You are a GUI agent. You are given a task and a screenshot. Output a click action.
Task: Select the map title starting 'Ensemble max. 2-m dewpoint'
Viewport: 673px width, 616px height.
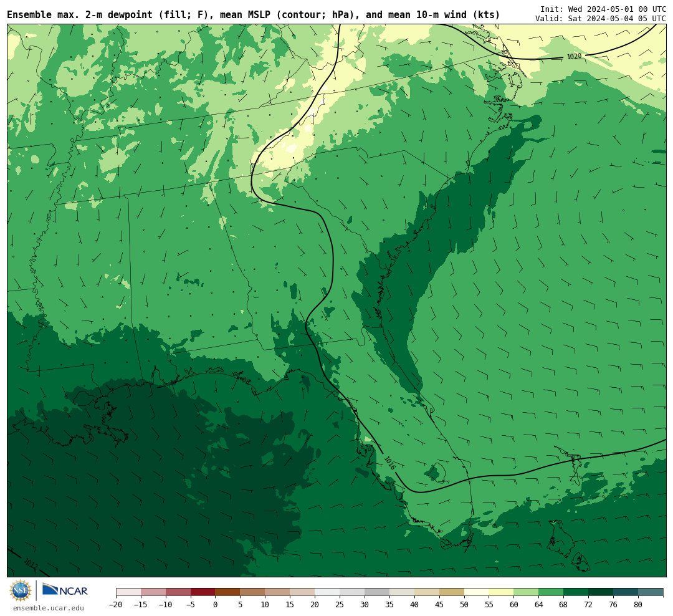pyautogui.click(x=253, y=15)
